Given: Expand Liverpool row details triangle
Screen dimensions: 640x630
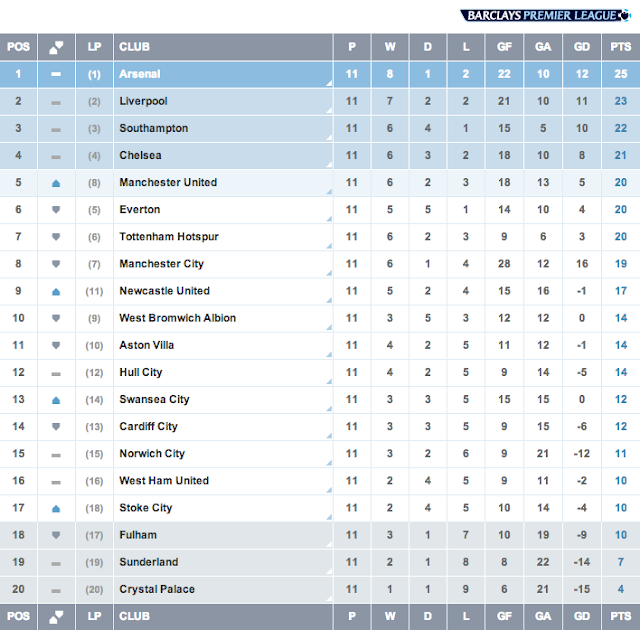Looking at the screenshot, I should pyautogui.click(x=328, y=110).
